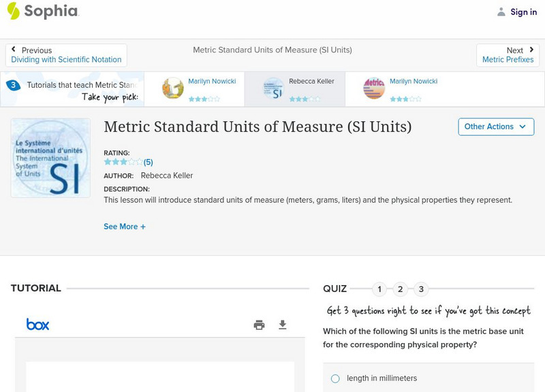
Task: Click the left arrow Previous icon
Action: tap(14, 50)
